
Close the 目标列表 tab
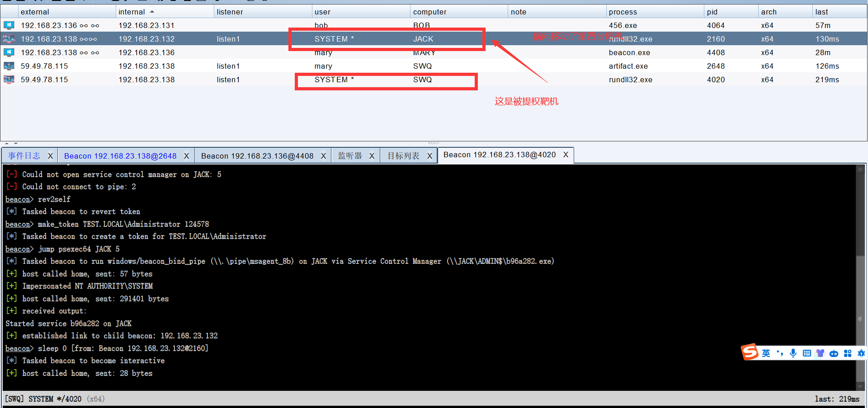pyautogui.click(x=429, y=156)
